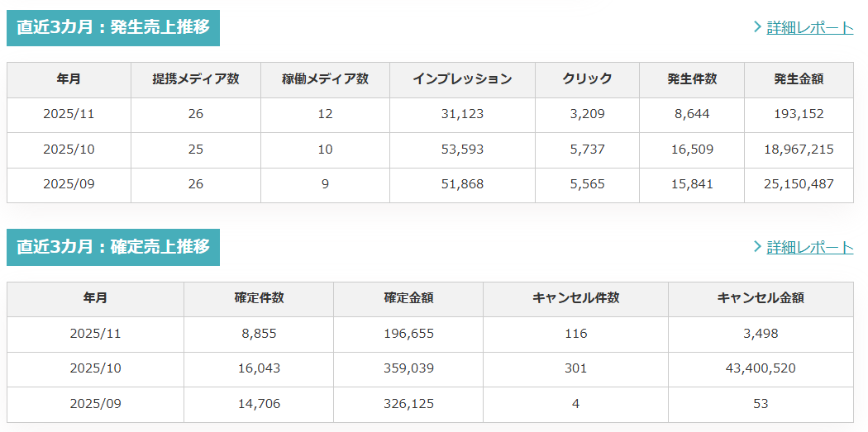Click chevron icon beside 確定売上推移 詳細レポート
This screenshot has width=868, height=432.
[756, 247]
